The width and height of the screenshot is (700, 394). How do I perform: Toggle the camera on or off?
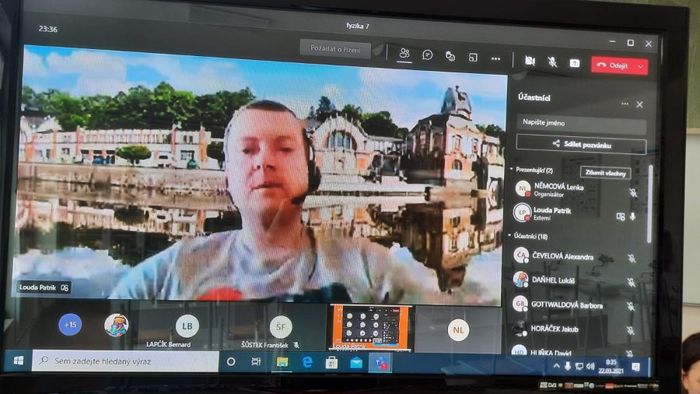pos(529,61)
